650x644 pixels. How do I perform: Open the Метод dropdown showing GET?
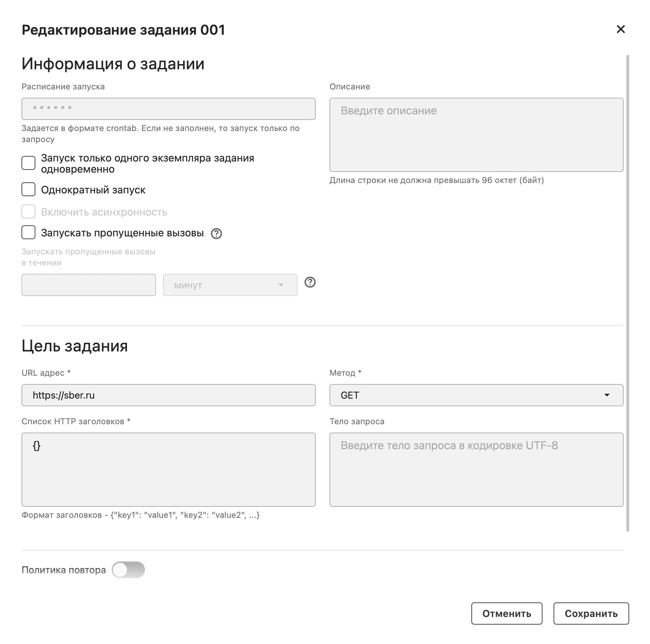[476, 395]
